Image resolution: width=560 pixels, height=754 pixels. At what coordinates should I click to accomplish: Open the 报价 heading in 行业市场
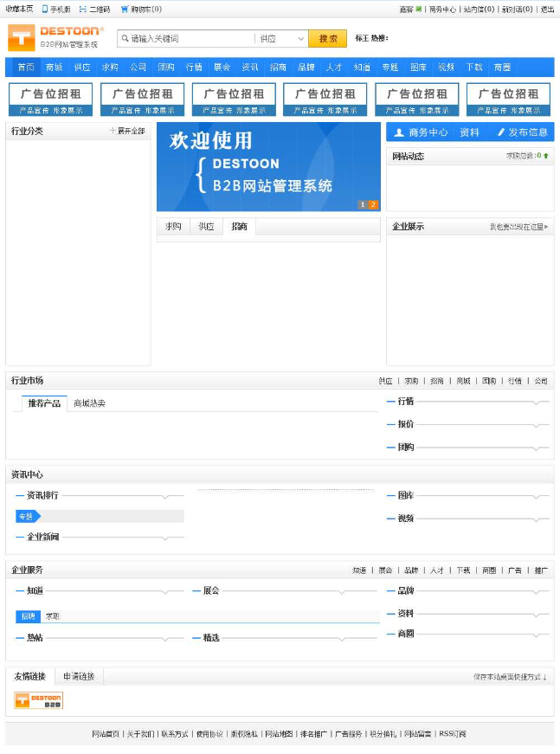406,424
